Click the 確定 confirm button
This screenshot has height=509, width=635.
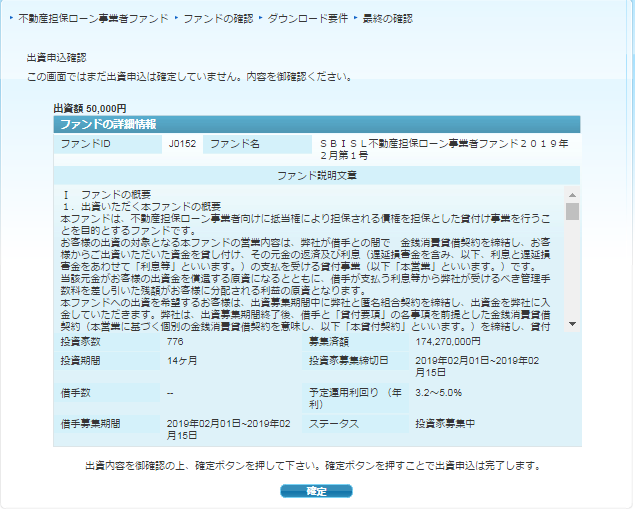[x=316, y=491]
